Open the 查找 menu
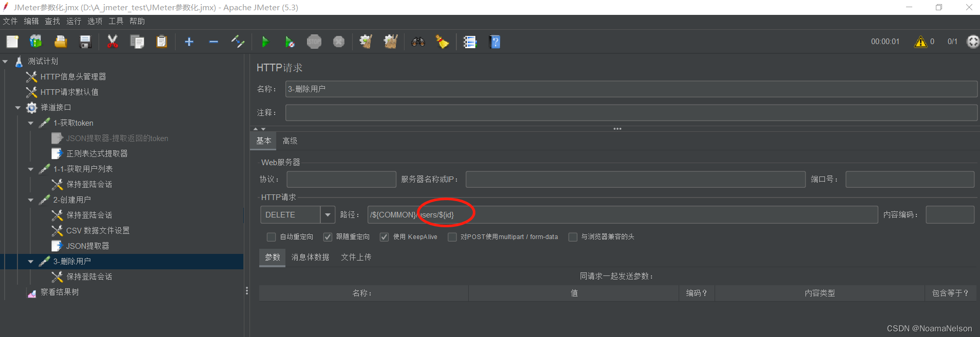980x337 pixels. coord(52,21)
